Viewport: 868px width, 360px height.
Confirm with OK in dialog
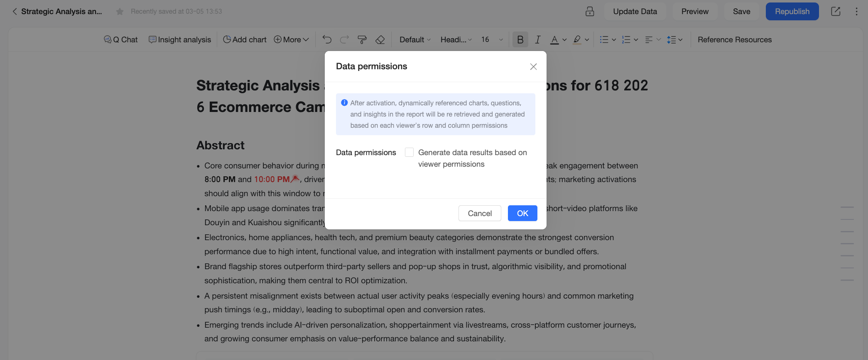pos(522,213)
